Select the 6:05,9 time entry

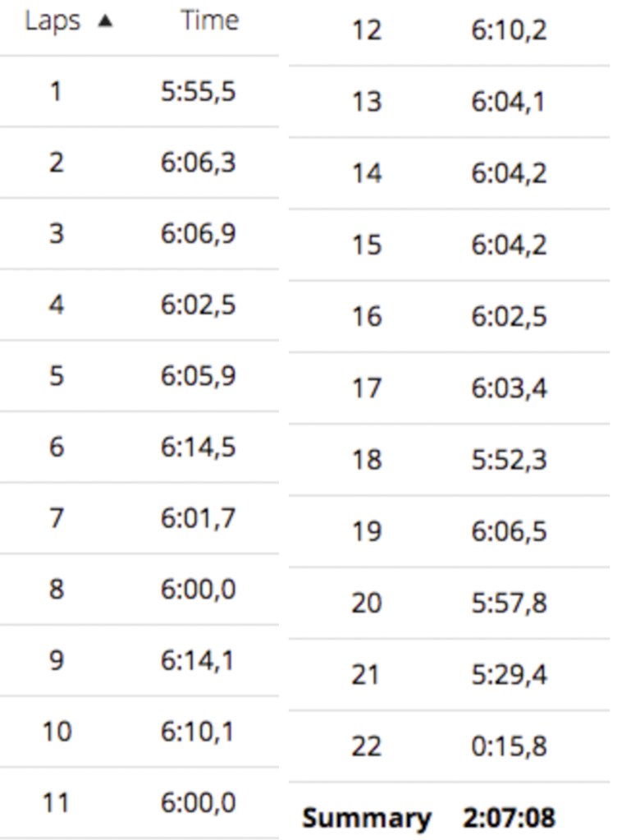tap(199, 376)
